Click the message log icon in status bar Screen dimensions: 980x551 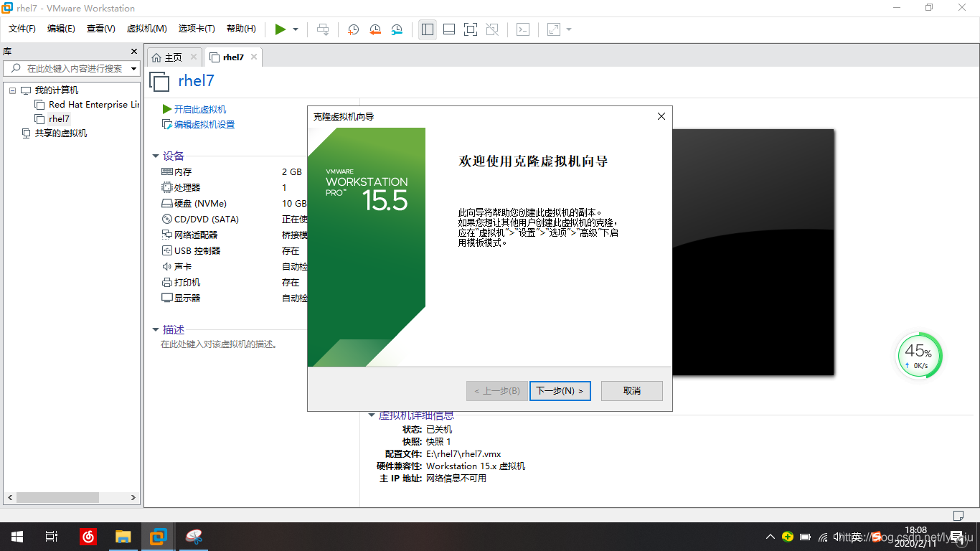(x=958, y=515)
